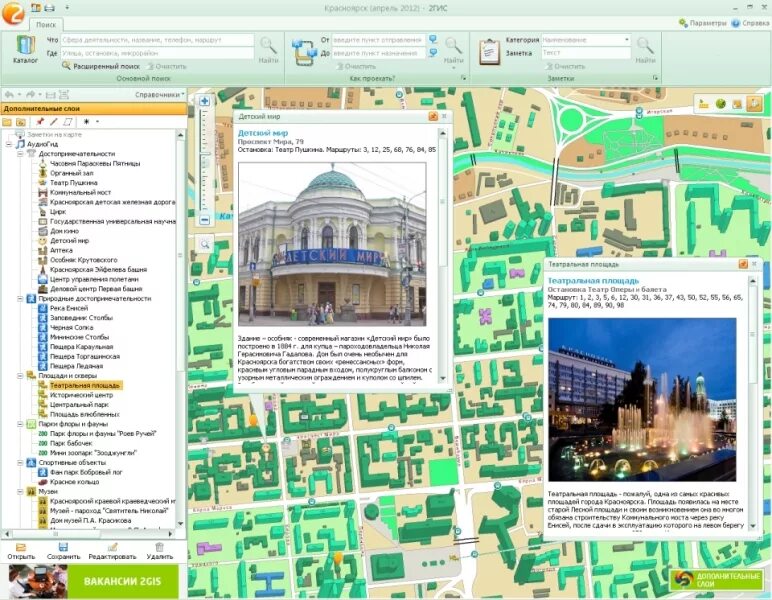The height and width of the screenshot is (600, 772).
Task: Pin the Театральная площадь popup window
Action: 743,264
